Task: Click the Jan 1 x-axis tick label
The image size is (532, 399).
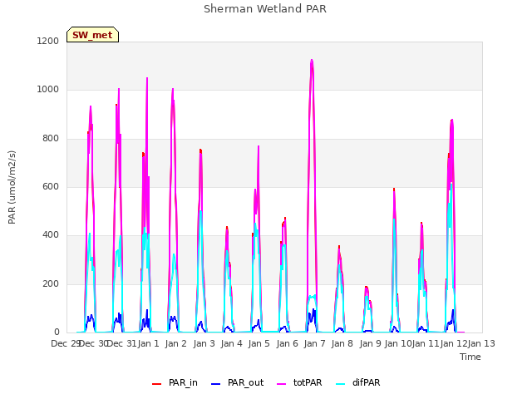Action: (x=148, y=343)
